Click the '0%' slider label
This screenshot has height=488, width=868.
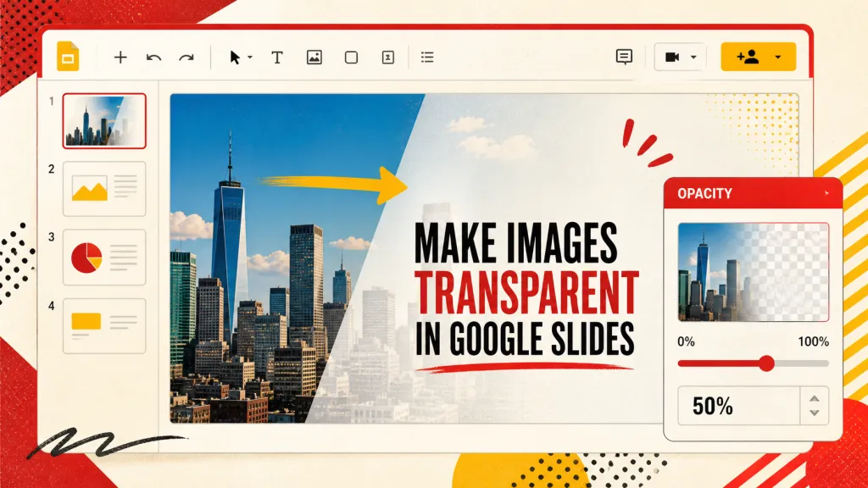coord(686,341)
